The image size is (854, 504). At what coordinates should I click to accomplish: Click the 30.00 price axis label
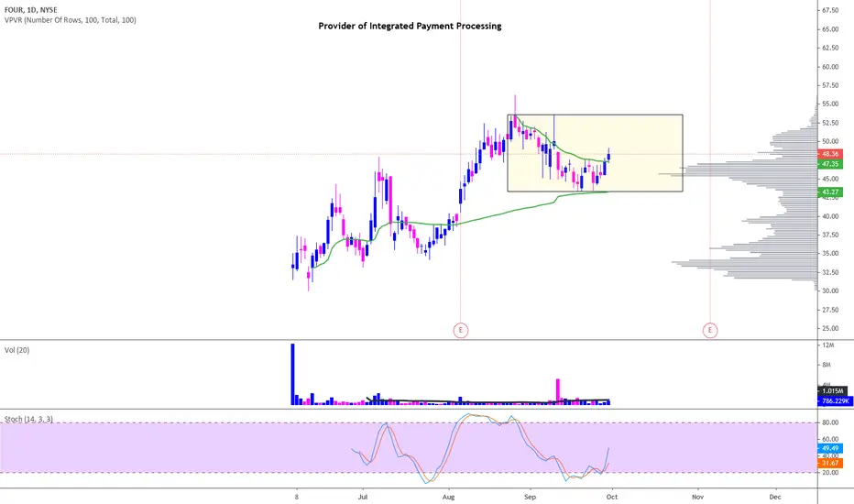tap(830, 291)
